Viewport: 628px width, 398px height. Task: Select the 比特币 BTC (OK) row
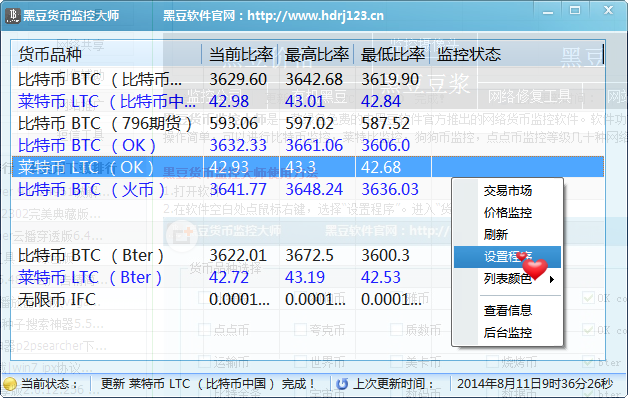308,145
